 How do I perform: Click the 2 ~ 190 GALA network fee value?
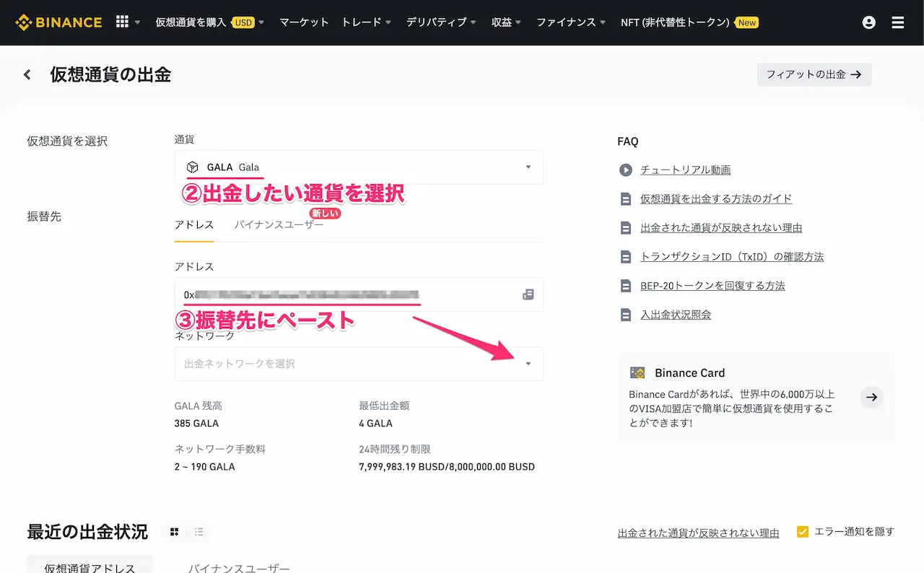coord(205,467)
